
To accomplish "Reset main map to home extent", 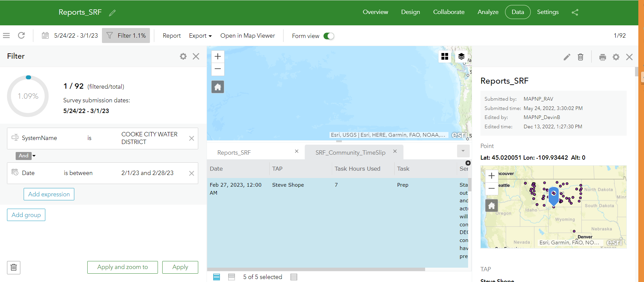I will (x=218, y=87).
